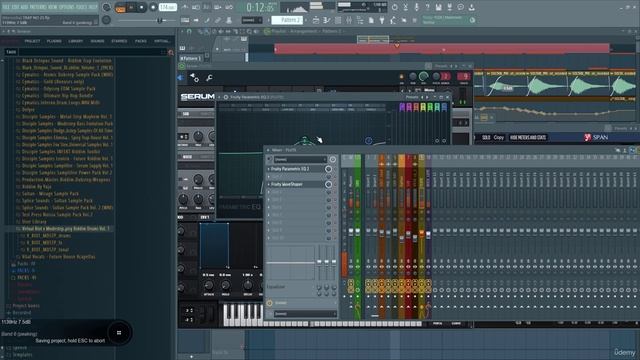
Task: Open the OPTIONS menu
Action: pos(67,7)
